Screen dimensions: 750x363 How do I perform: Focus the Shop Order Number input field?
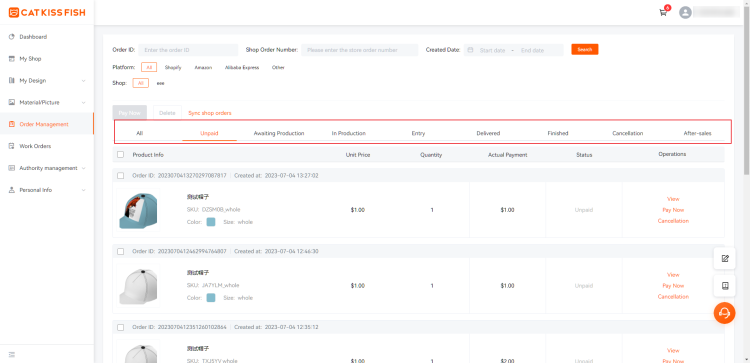pos(360,50)
